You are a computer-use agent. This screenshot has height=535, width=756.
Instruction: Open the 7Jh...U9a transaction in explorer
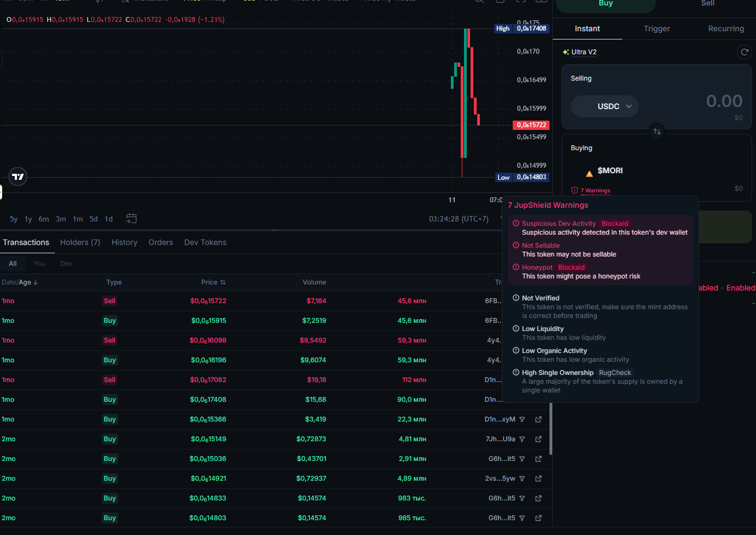tap(539, 439)
